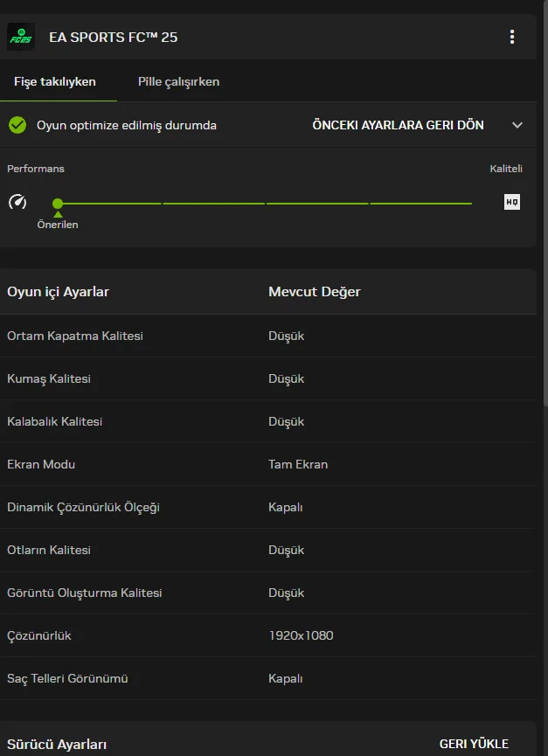Select the Kalabalık Kalitesi row label

[x=54, y=421]
